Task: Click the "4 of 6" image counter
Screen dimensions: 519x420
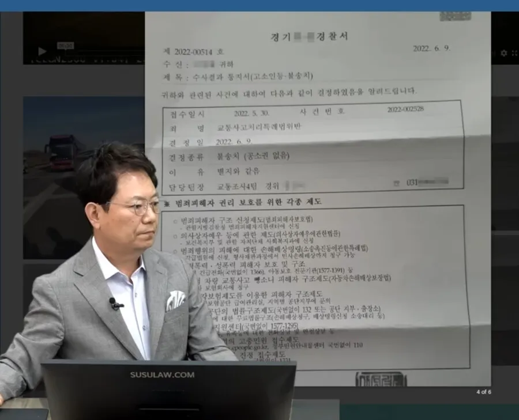Action: click(x=483, y=392)
